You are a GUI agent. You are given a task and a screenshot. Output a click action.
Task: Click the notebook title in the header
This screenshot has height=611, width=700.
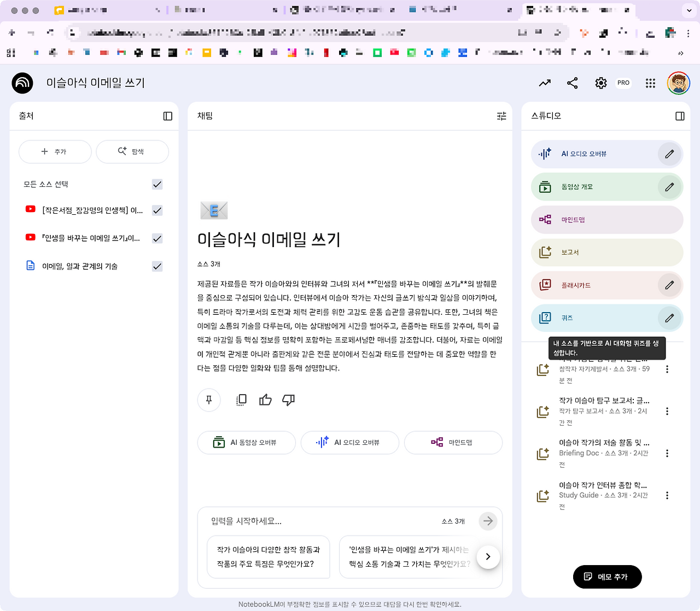coord(96,83)
